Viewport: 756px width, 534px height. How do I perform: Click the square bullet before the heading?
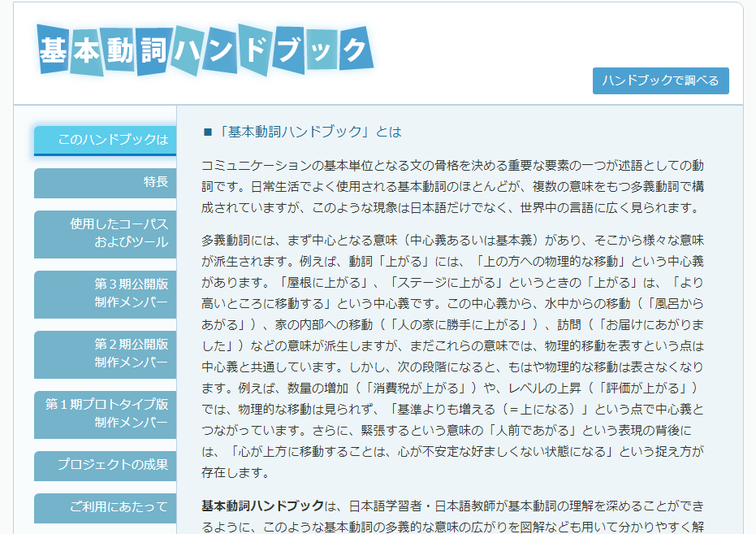pos(208,132)
